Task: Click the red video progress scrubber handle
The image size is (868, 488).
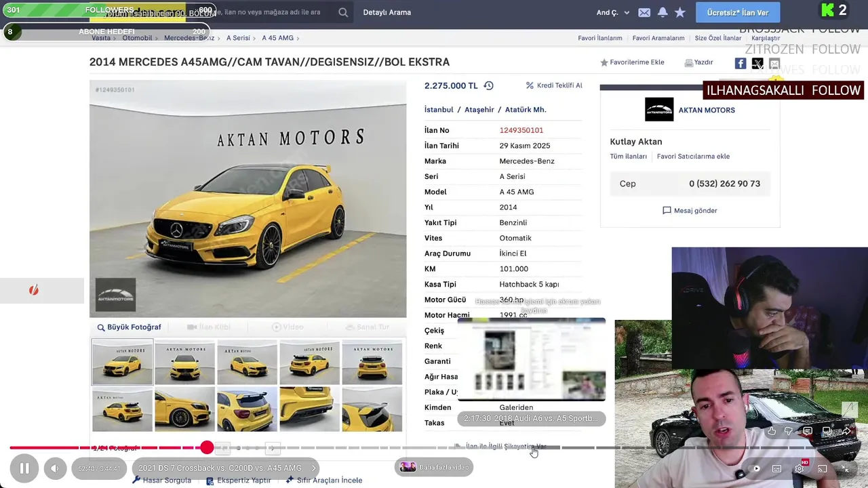Action: click(207, 447)
